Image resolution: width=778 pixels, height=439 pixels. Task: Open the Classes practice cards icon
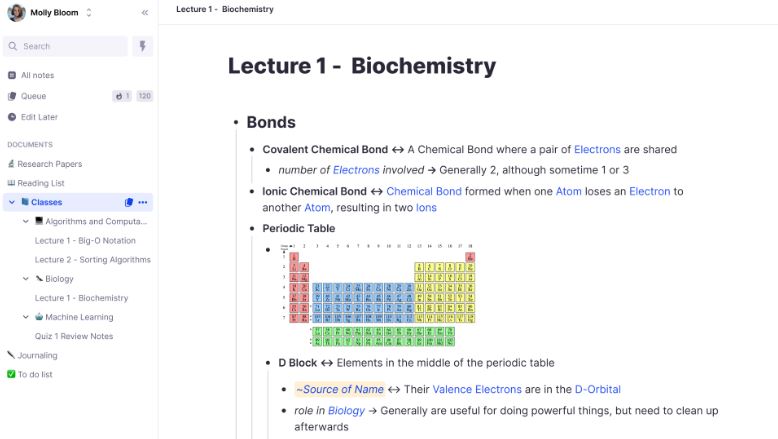[129, 202]
